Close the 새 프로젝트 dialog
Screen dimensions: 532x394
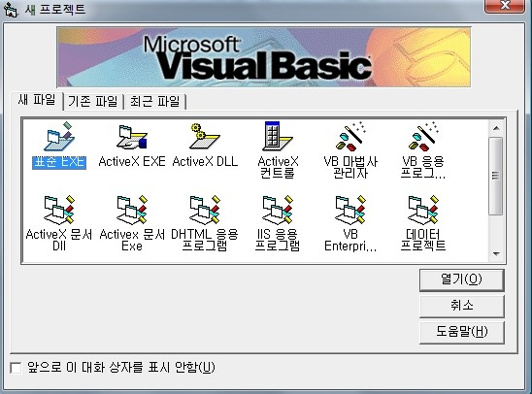(505, 6)
